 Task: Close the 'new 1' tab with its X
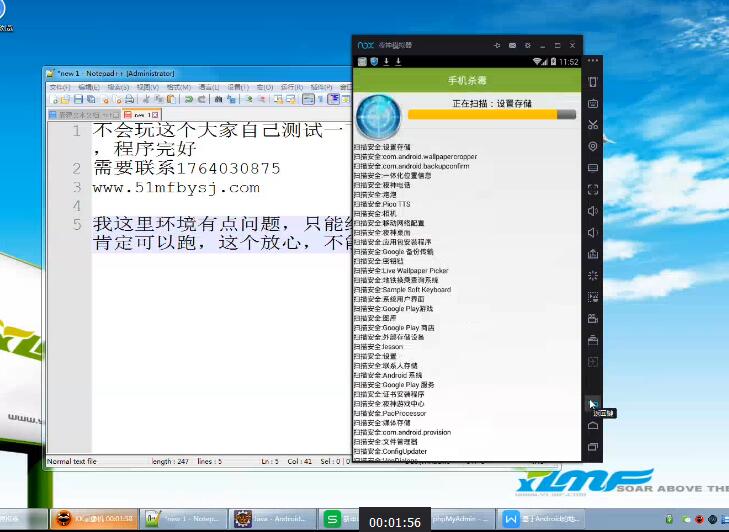[x=155, y=114]
